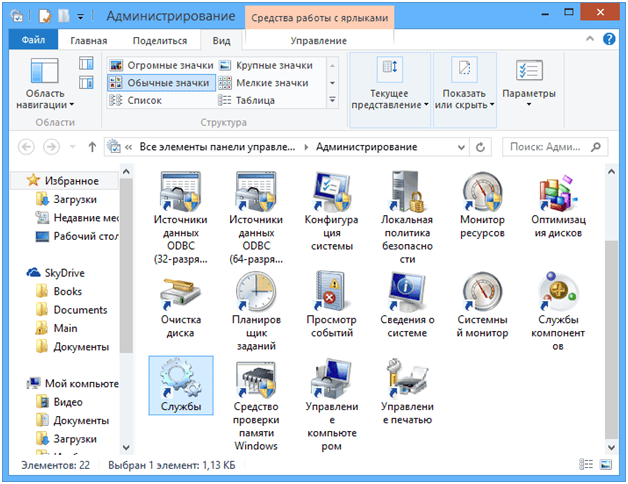Expand Показать или скрыть menu
Image resolution: width=628 pixels, height=484 pixels.
point(465,99)
